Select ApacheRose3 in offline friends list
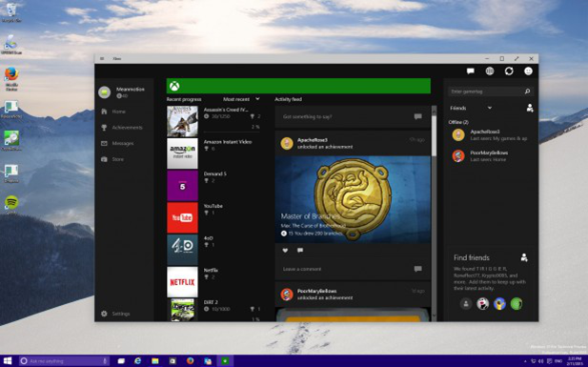Viewport: 588px width, 367px height. coord(491,135)
